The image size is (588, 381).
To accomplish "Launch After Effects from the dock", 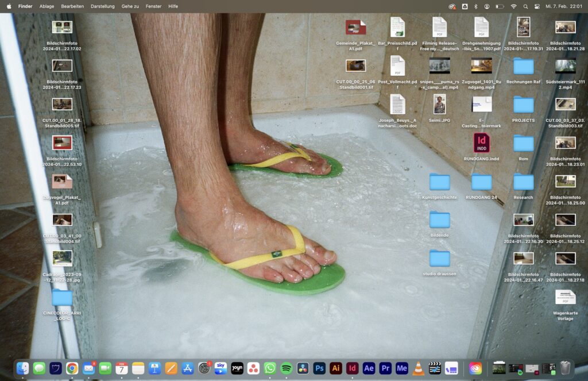I will click(x=369, y=368).
